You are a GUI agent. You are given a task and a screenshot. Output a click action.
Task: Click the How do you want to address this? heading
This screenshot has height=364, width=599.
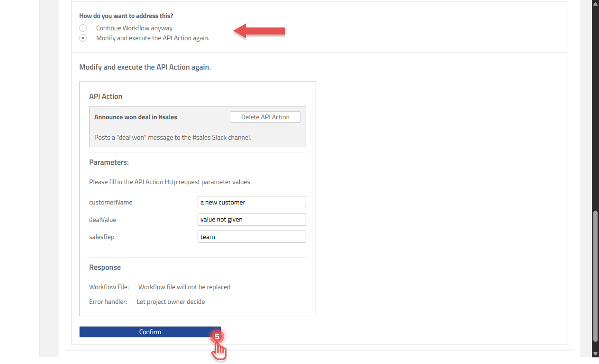pyautogui.click(x=126, y=16)
